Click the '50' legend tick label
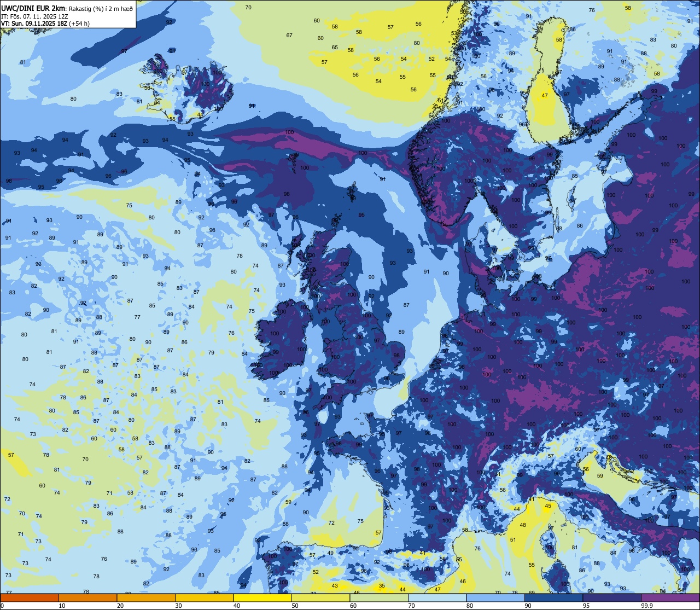Image resolution: width=700 pixels, height=610 pixels. tap(295, 606)
